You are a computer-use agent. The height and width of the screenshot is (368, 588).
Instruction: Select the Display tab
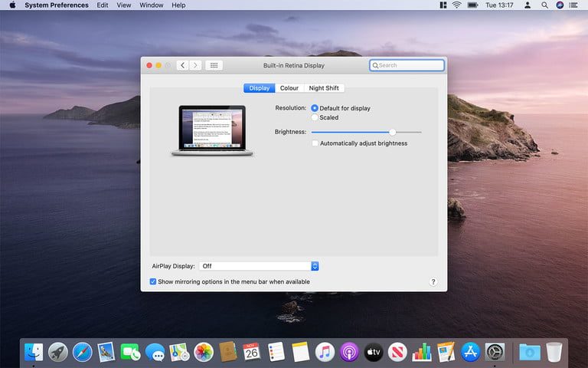point(259,88)
